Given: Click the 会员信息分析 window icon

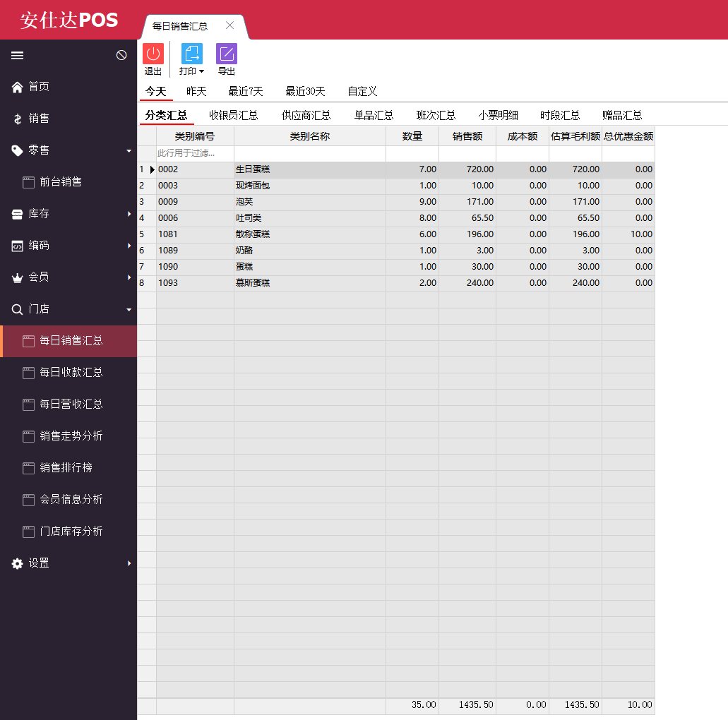Looking at the screenshot, I should coord(28,500).
